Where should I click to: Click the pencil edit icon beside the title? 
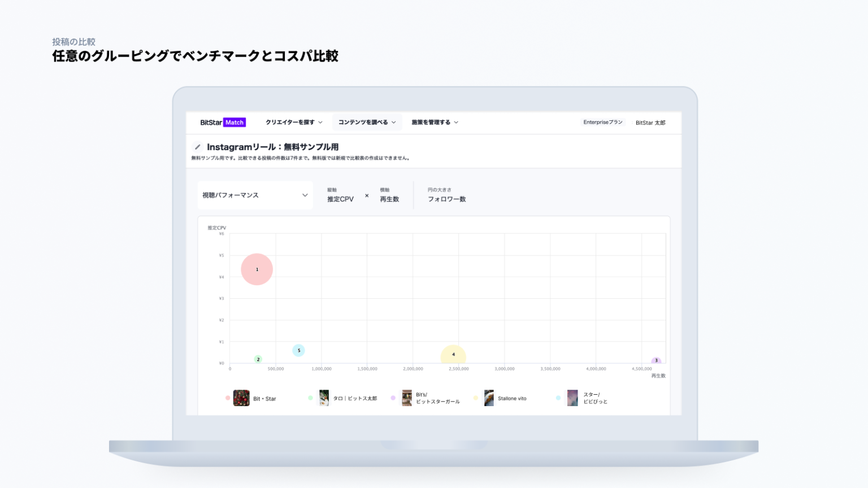pos(197,147)
